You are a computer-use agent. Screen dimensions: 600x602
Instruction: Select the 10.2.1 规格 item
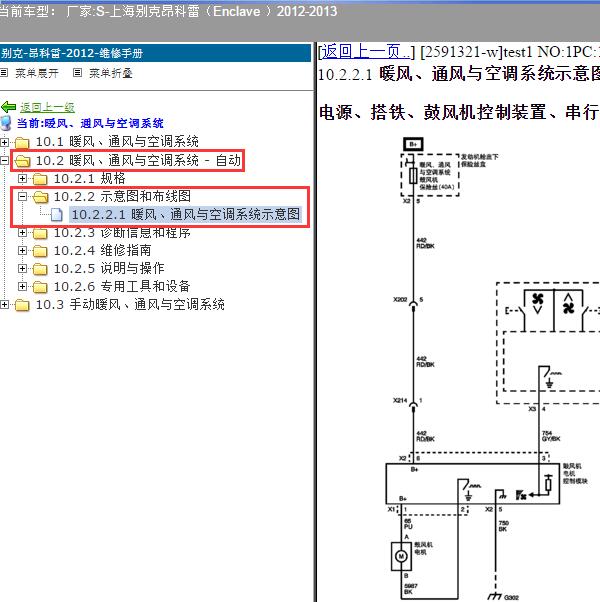click(89, 179)
